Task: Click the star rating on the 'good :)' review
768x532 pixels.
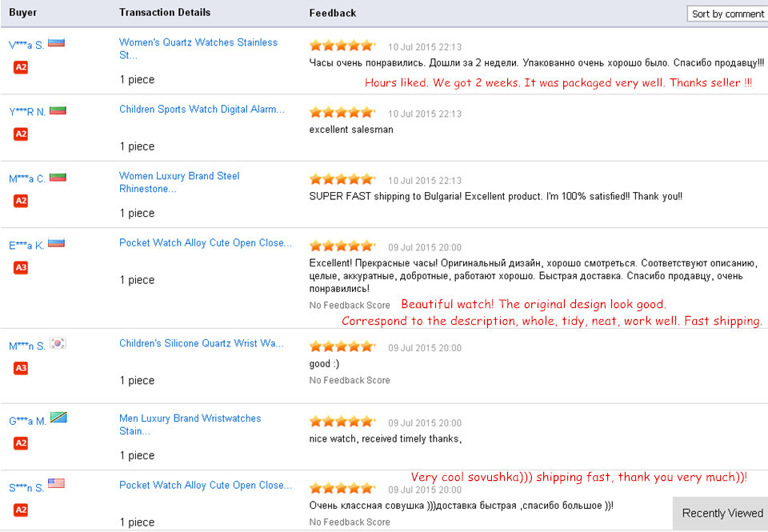Action: coord(342,346)
